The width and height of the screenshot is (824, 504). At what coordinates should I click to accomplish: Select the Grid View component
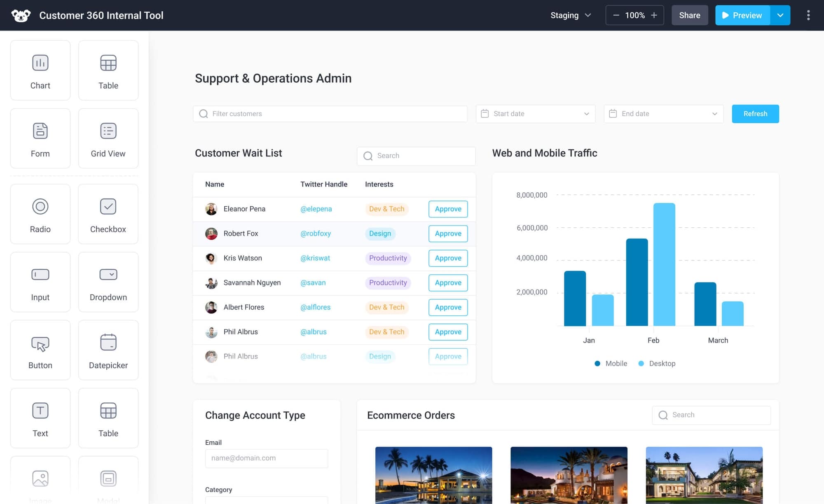click(x=108, y=138)
